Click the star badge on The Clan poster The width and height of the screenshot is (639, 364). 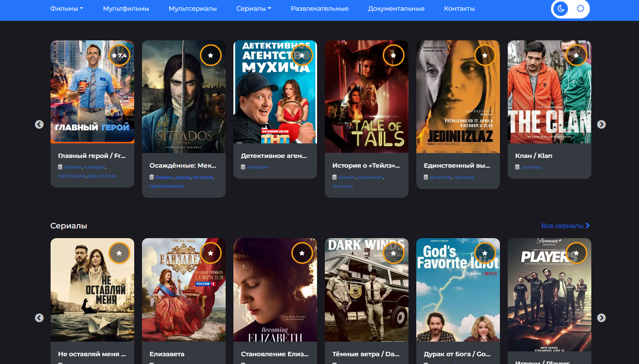pos(576,55)
